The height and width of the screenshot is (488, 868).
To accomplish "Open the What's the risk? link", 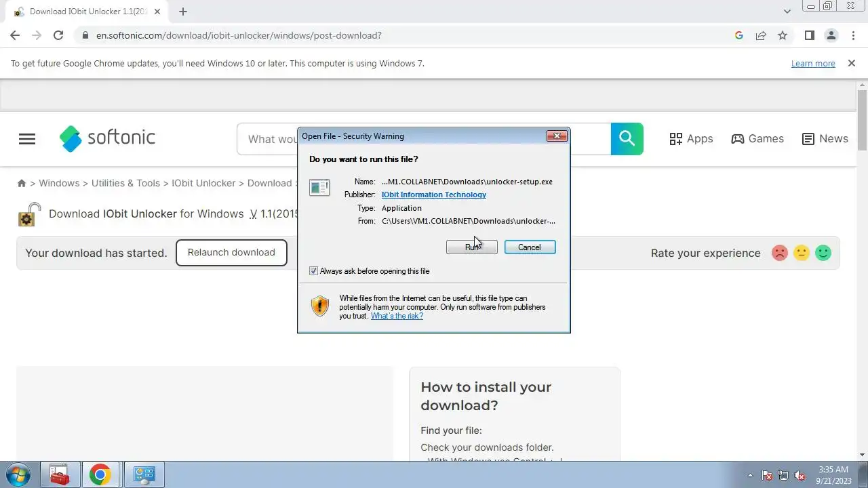I will tap(397, 316).
